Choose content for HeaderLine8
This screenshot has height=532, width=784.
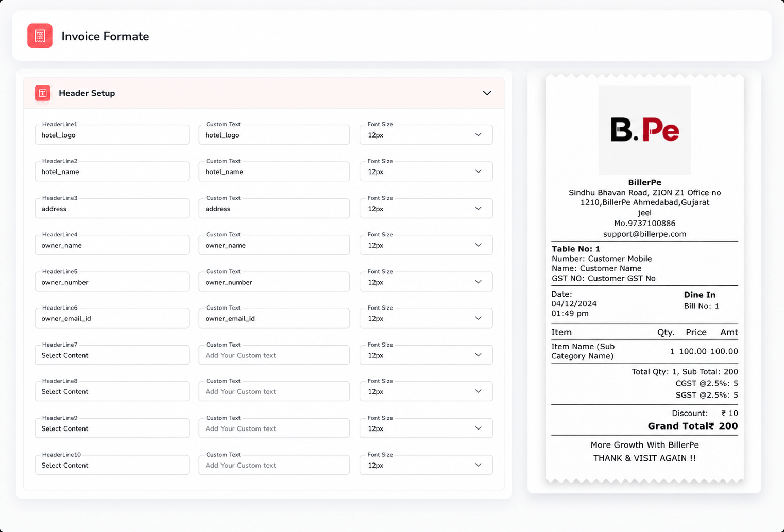(112, 391)
